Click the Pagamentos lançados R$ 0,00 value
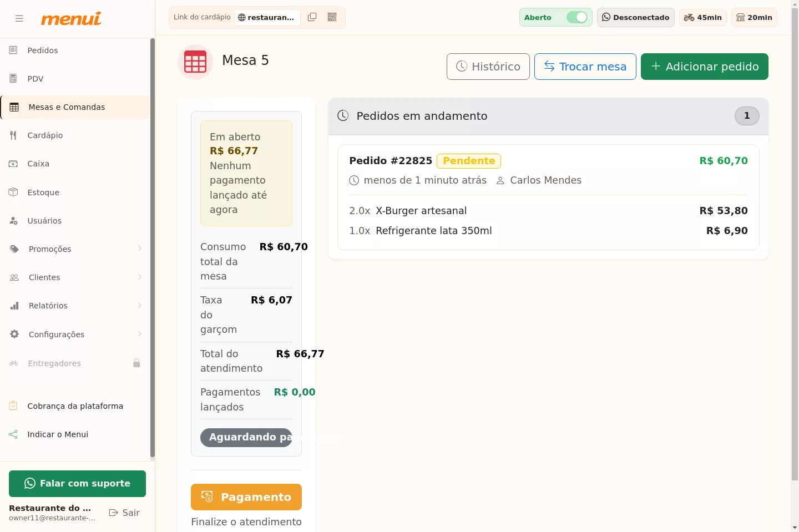This screenshot has height=532, width=799. (x=295, y=392)
